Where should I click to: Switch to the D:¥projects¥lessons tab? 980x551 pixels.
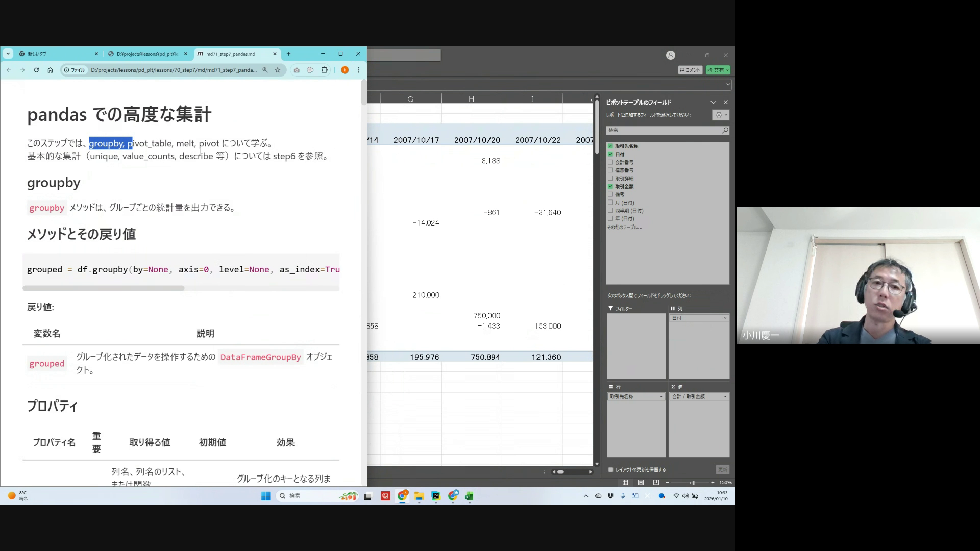147,54
